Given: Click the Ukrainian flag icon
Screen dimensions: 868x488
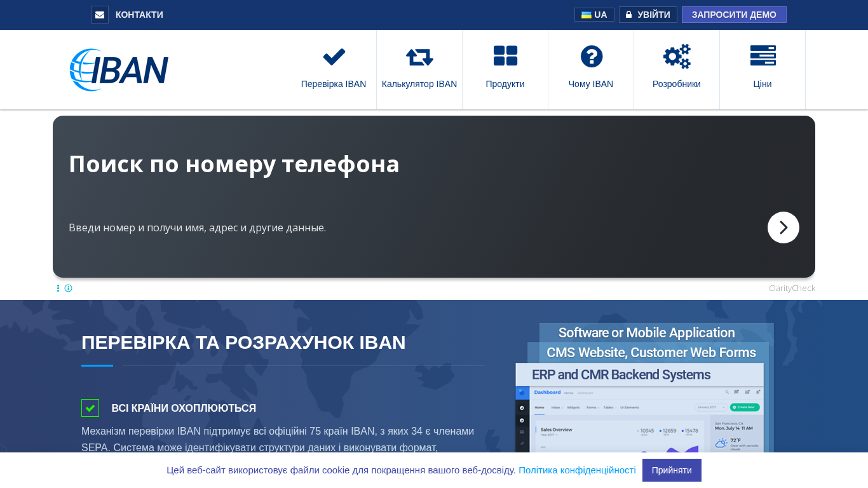Looking at the screenshot, I should (586, 15).
